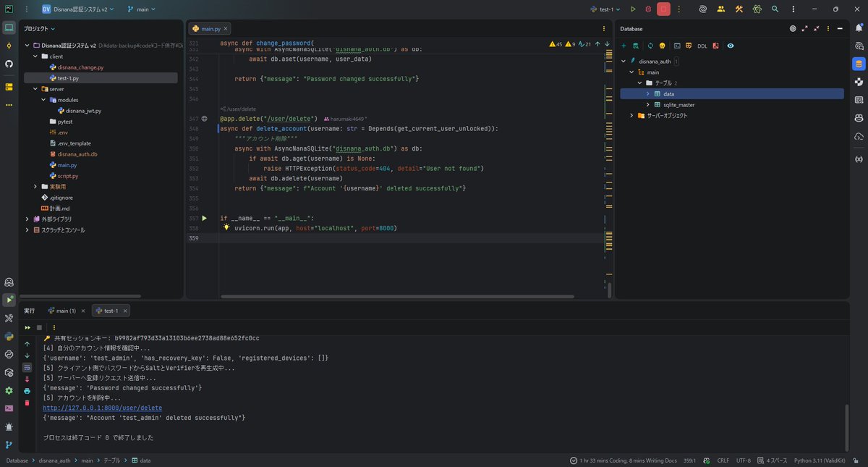Print console output with printer icon
Screen dimensions: 868x467
[x=27, y=390]
